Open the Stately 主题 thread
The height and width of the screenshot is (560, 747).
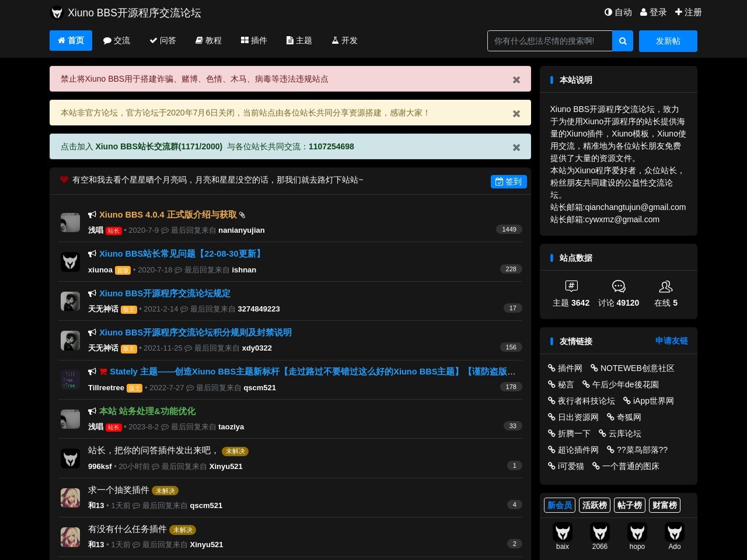[x=313, y=372]
